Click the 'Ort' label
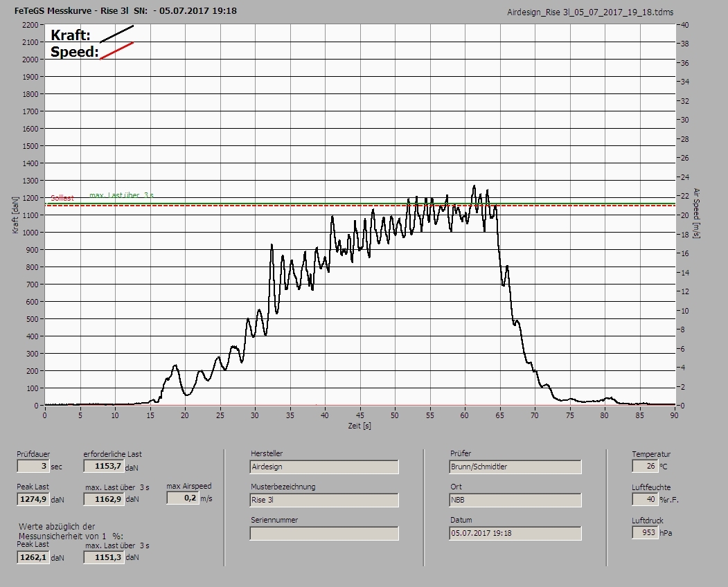 pyautogui.click(x=456, y=487)
